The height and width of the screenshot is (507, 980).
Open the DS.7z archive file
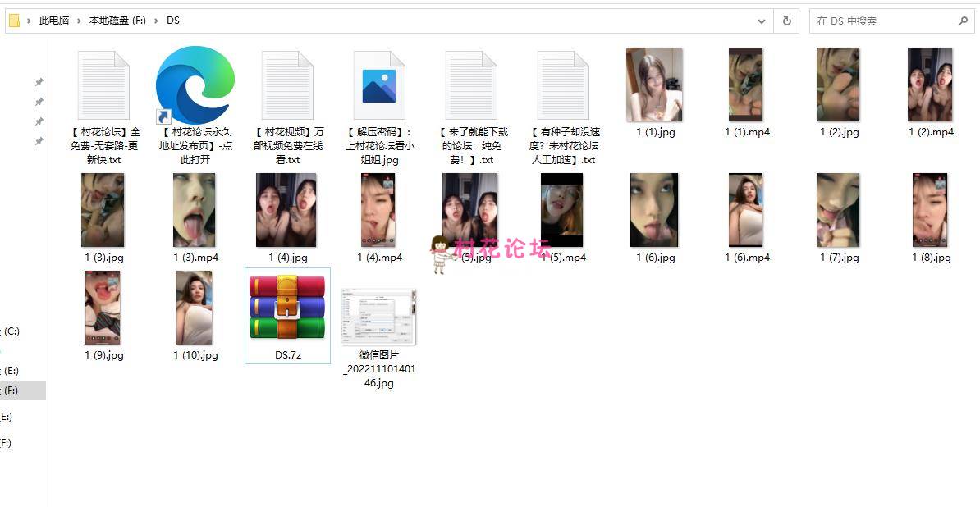(x=287, y=308)
